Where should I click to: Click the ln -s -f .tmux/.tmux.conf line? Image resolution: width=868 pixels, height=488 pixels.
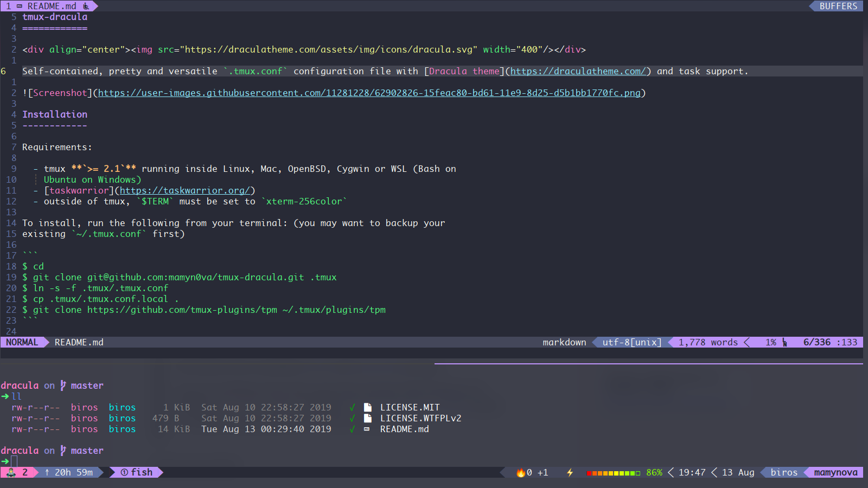point(95,288)
